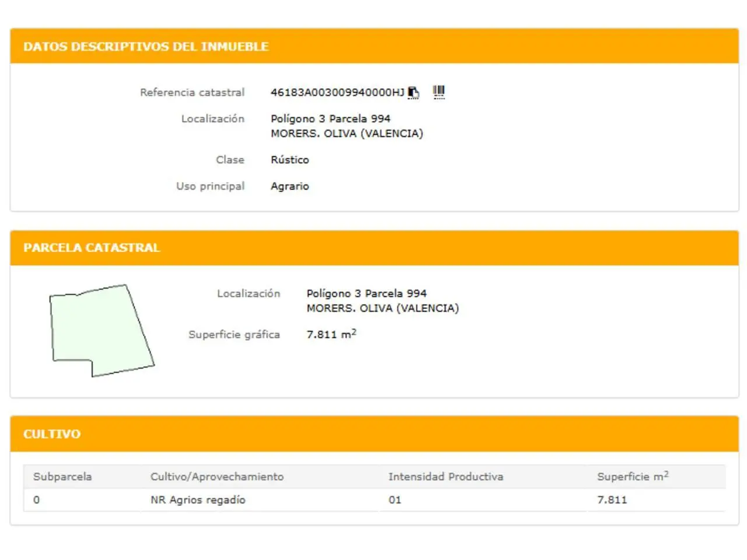
Task: Click the 'Uso principal' label
Action: point(210,186)
